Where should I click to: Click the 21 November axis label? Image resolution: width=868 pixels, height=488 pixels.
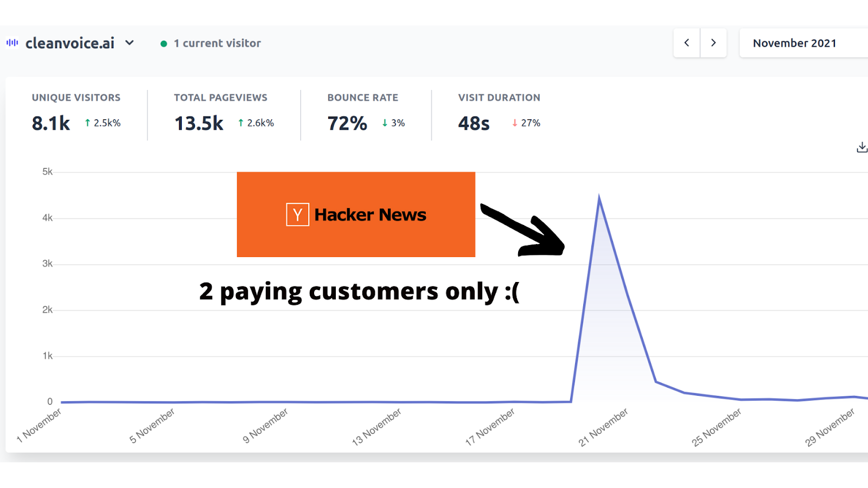coord(603,428)
